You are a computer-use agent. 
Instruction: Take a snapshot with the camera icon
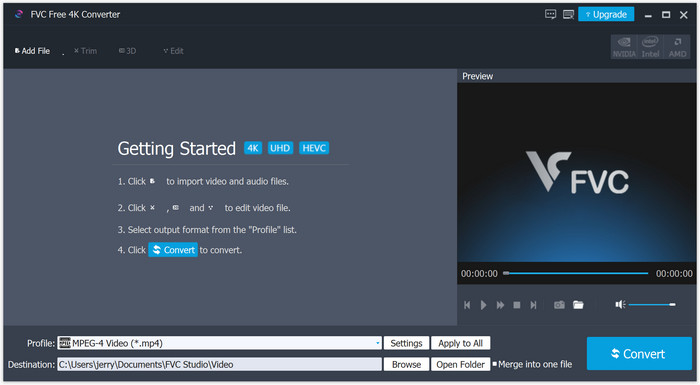(559, 305)
